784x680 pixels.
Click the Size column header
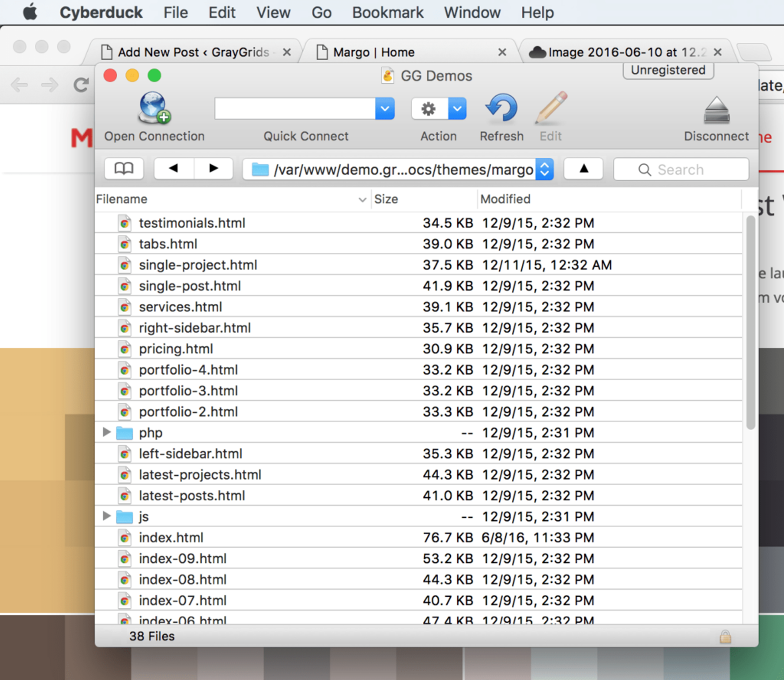[x=424, y=199]
